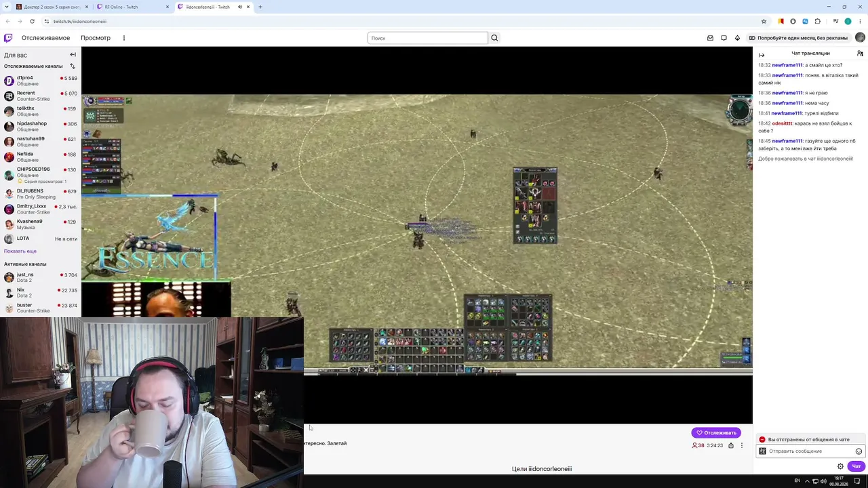Open the Nefiida channel
Viewport: 868px width, 488px height.
[41, 157]
